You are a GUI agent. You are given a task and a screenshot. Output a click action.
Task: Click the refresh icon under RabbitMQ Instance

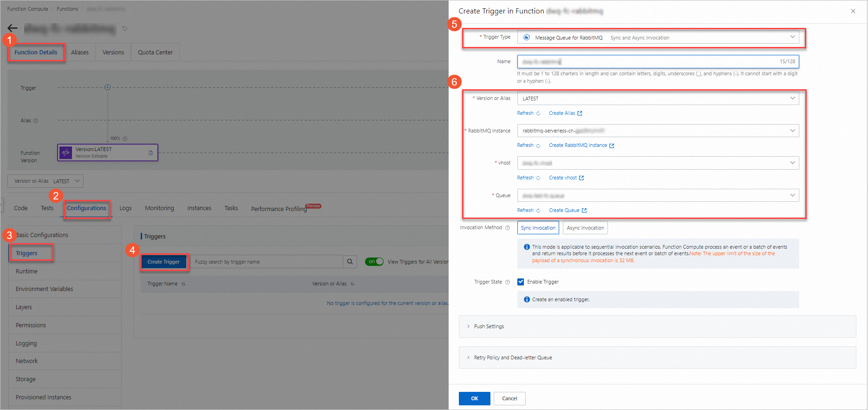coord(538,145)
